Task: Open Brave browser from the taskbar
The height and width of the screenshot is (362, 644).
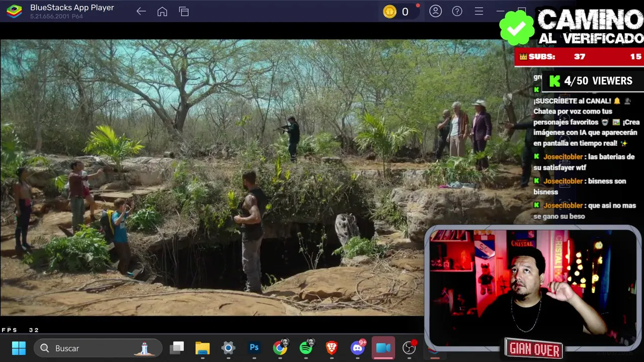Action: coord(332,348)
